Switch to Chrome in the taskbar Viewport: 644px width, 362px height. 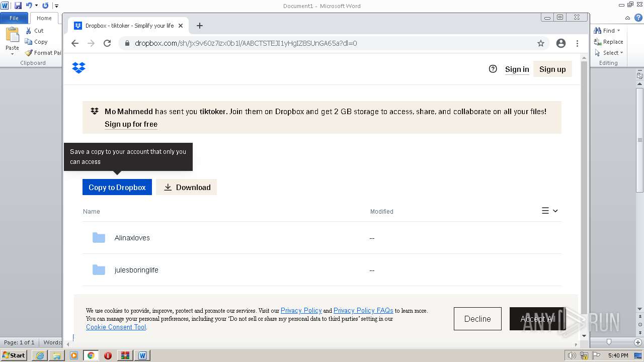pyautogui.click(x=91, y=355)
